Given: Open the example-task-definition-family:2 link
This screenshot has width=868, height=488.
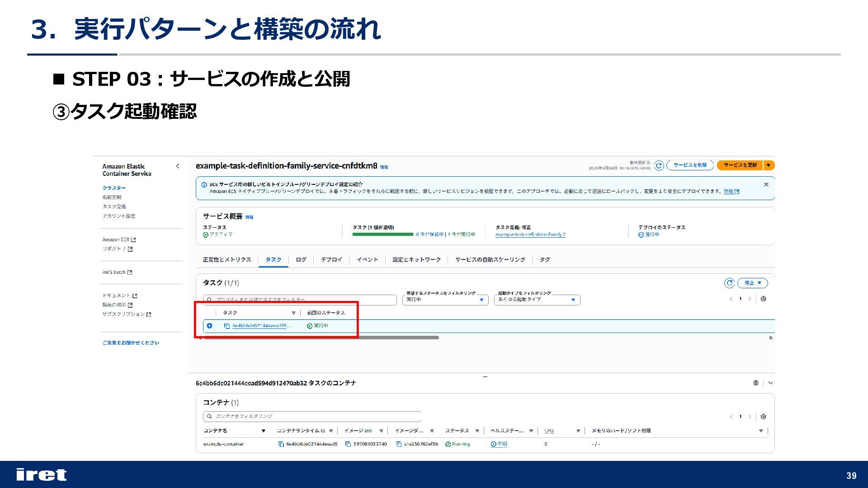Looking at the screenshot, I should (x=530, y=235).
